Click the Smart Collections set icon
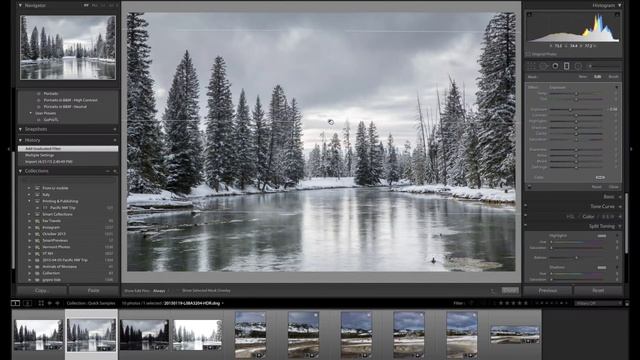 (37, 214)
